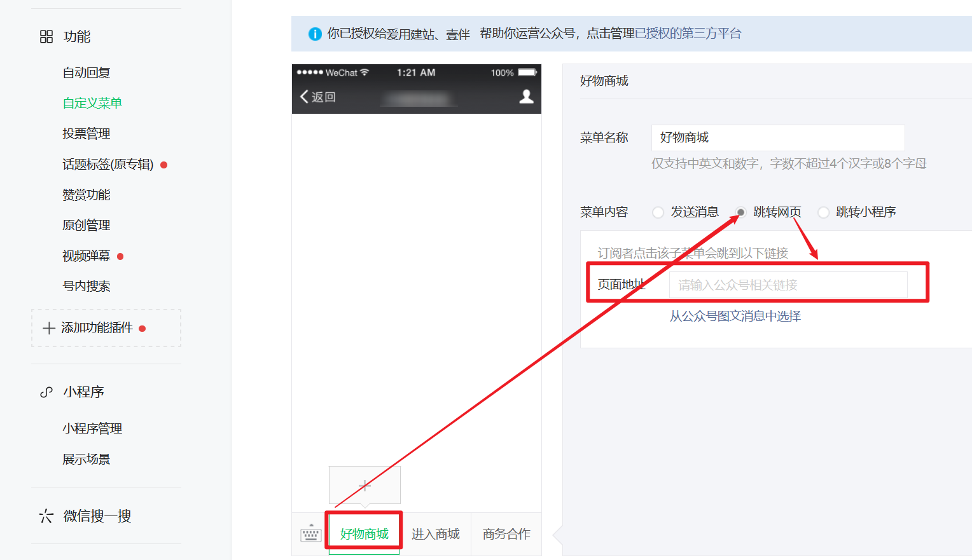
Task: Click the plus icon beside 添加功能插件
Action: pos(49,328)
